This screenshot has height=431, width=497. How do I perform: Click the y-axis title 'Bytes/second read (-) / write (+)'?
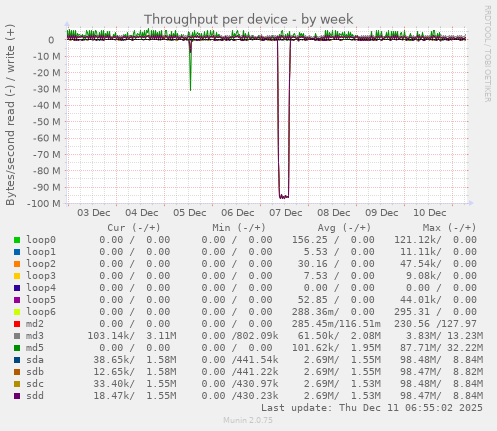coord(10,115)
